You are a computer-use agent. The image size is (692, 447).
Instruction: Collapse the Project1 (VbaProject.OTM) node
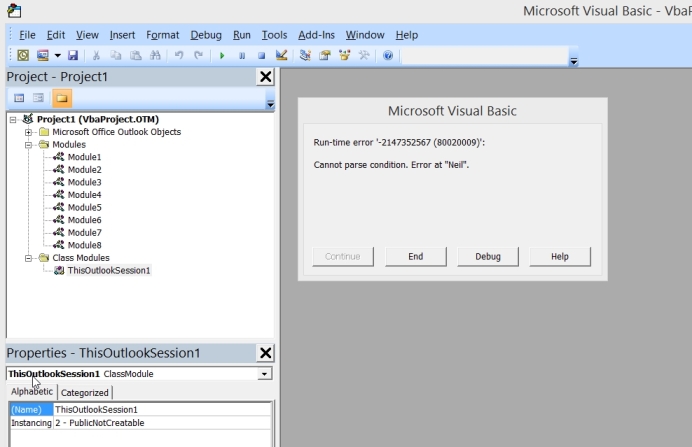coord(13,119)
